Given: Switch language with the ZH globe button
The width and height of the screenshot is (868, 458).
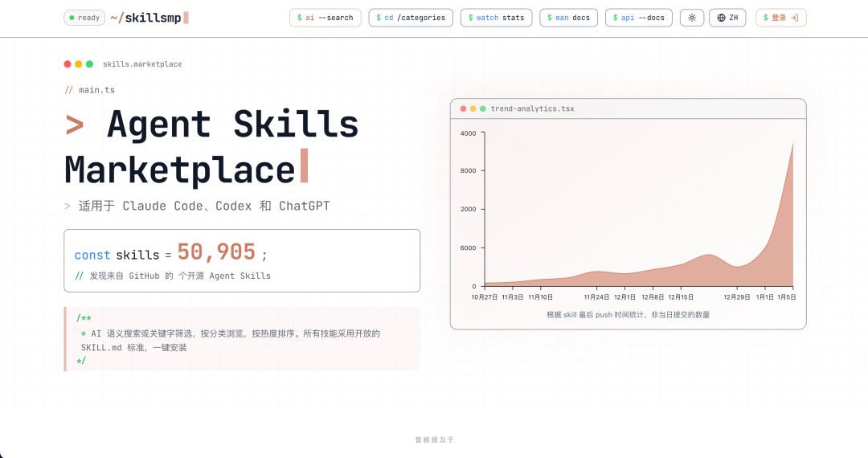Looking at the screenshot, I should point(728,18).
